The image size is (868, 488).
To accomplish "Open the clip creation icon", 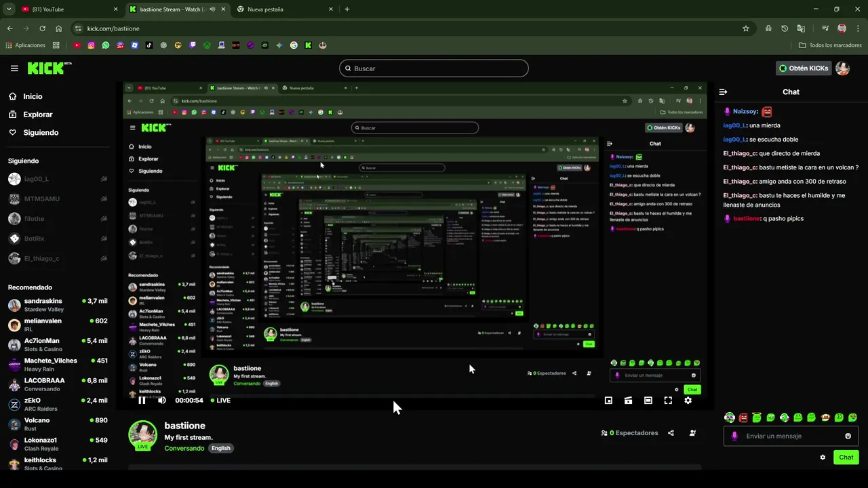I will 628,401.
